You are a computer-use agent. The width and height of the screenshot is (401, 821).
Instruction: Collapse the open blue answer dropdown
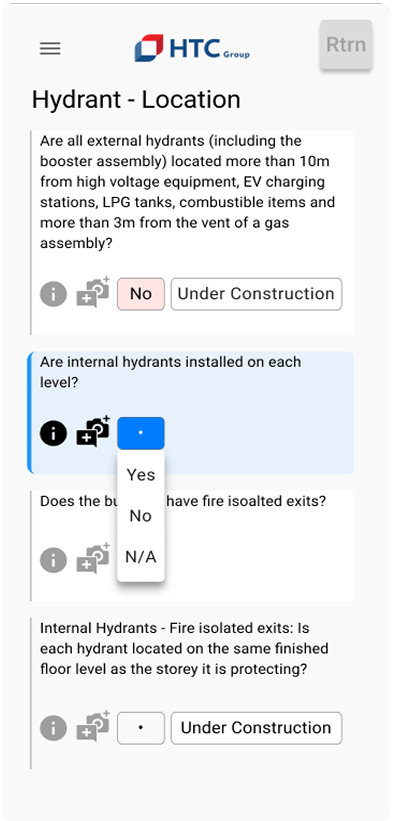tap(141, 434)
